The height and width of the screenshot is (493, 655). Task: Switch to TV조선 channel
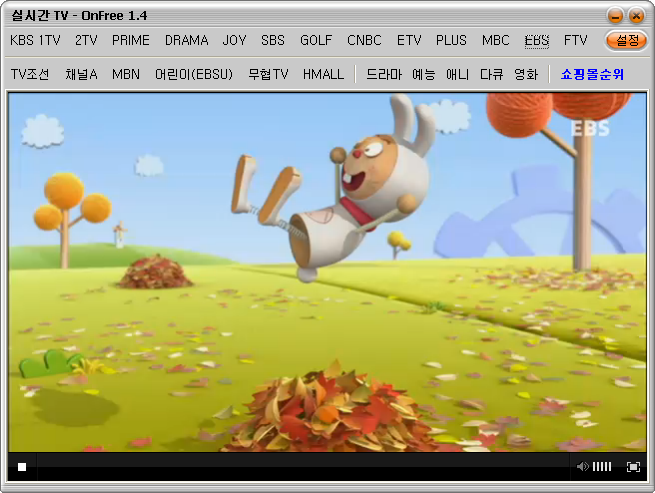click(x=30, y=74)
